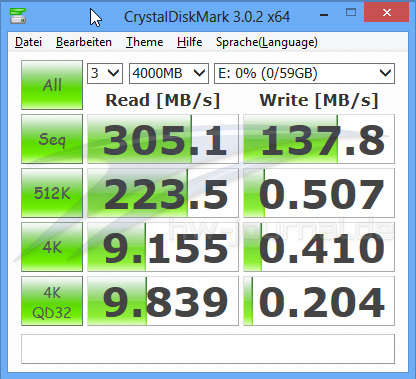Viewport: 416px width, 379px height.
Task: Start the Seq benchmark test
Action: [52, 139]
